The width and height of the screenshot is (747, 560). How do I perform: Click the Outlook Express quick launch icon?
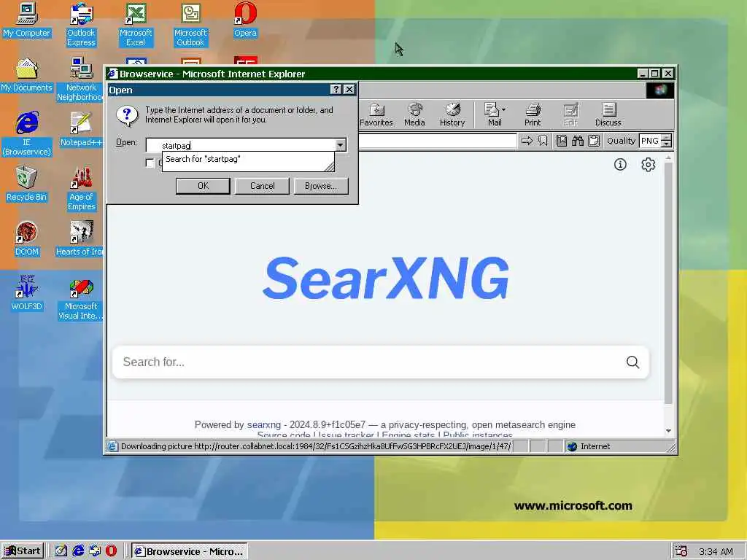tap(95, 551)
